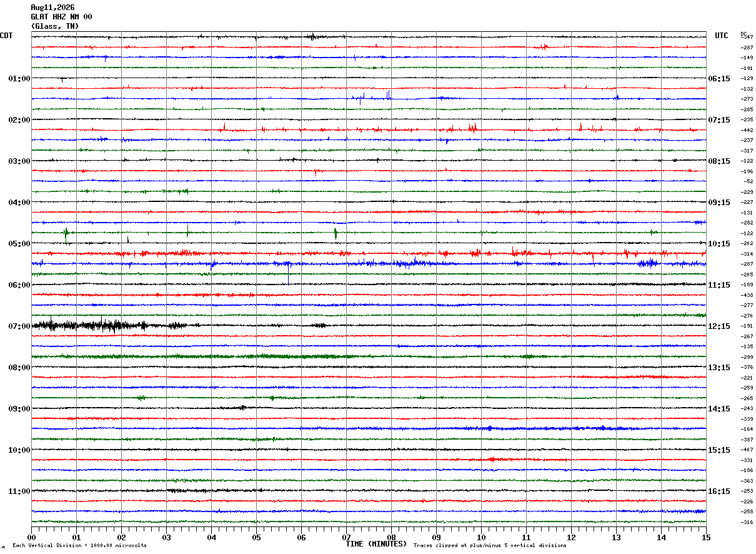Click minute 15 at the axis end
Viewport: 756px width, 554px height.
706,536
